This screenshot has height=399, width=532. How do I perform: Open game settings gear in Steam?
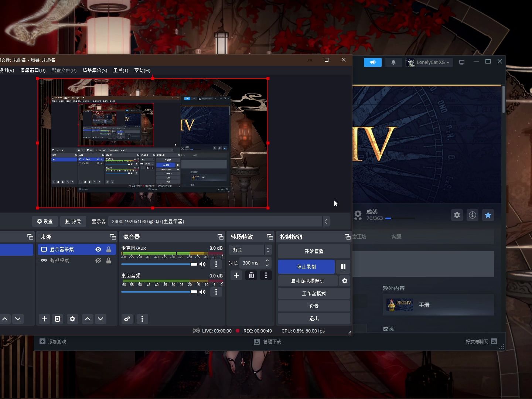457,215
